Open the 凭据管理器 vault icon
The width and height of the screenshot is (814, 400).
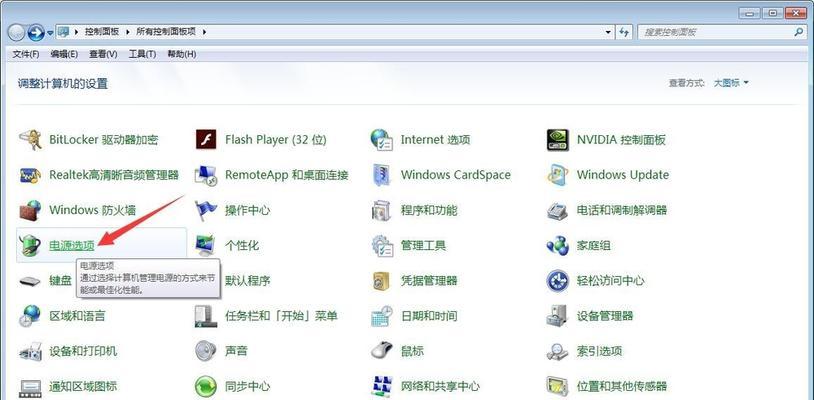pyautogui.click(x=382, y=281)
